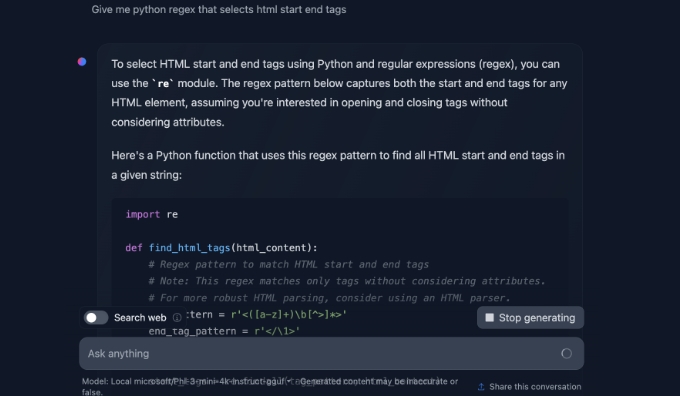This screenshot has height=396, width=680.
Task: Open the Search web info icon
Action: [177, 317]
